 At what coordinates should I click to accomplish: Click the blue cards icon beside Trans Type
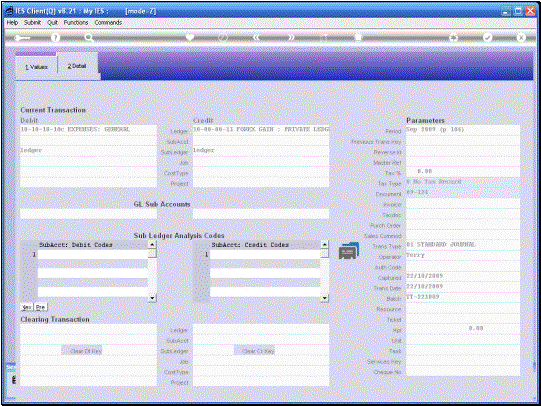click(349, 251)
